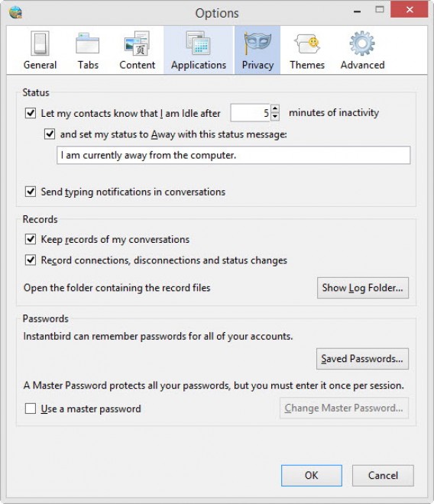Disable the set status to Away checkbox

click(x=50, y=134)
